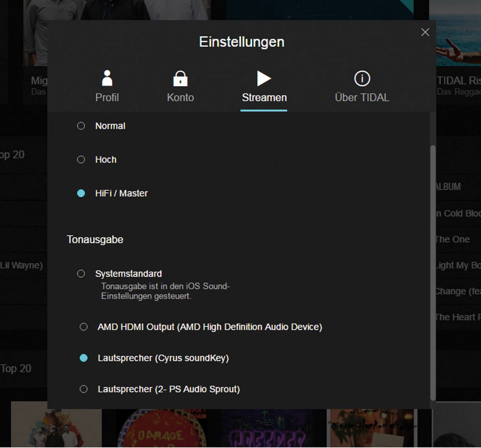Click the Streamen play triangle icon
Screen dimensions: 481x448
pyautogui.click(x=264, y=79)
